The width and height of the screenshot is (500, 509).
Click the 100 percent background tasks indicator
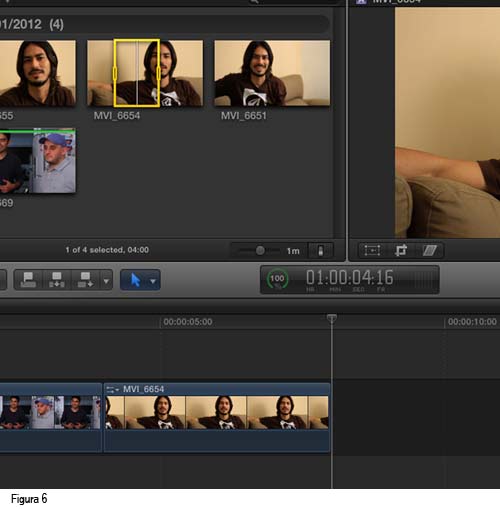click(x=277, y=279)
